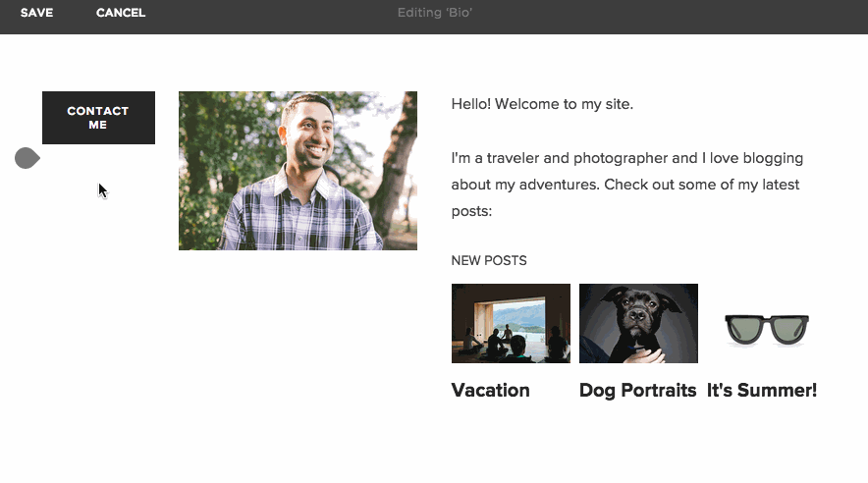
Task: Click the It's Summer! post title
Action: coord(762,390)
